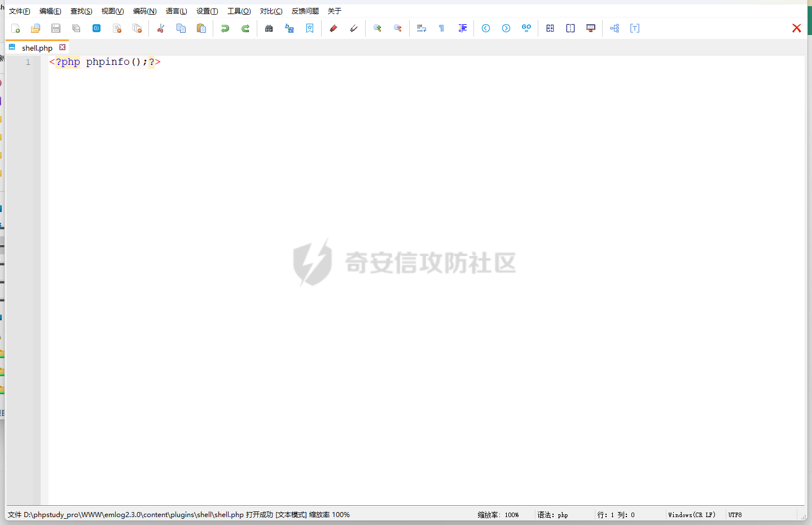Click the UTF8 encoding in status bar
812x525 pixels.
click(x=735, y=515)
